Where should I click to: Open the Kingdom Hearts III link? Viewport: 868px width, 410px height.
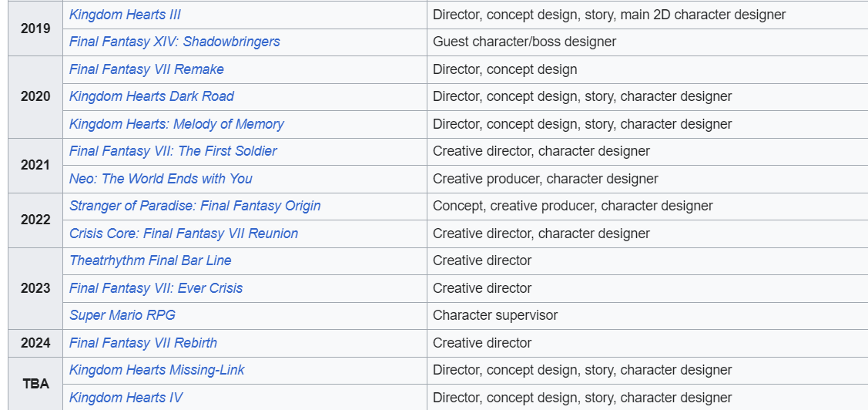coord(125,15)
